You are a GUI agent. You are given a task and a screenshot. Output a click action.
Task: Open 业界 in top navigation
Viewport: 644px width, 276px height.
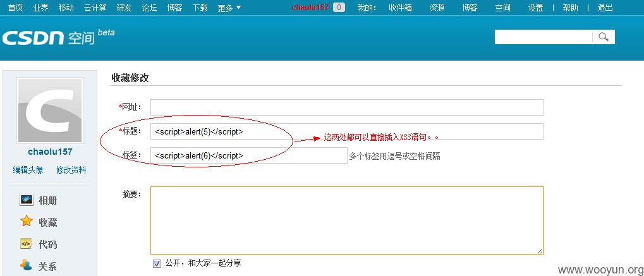(40, 8)
